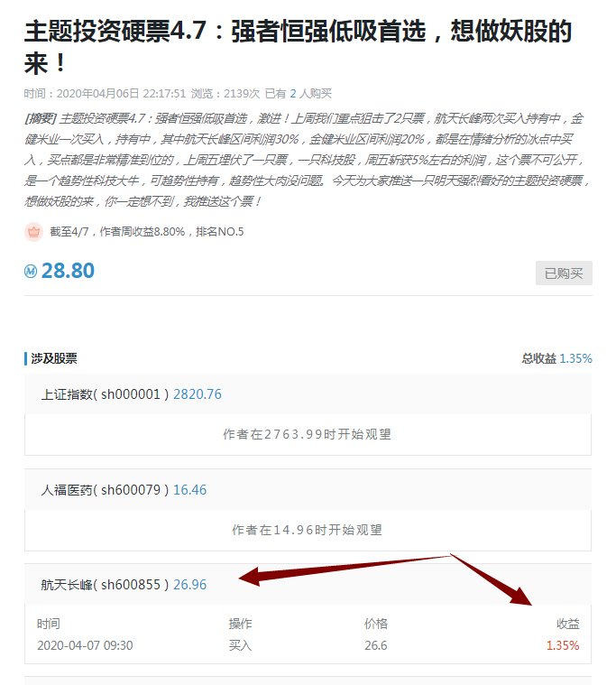Click the article title heading
The image size is (616, 685).
point(298,47)
